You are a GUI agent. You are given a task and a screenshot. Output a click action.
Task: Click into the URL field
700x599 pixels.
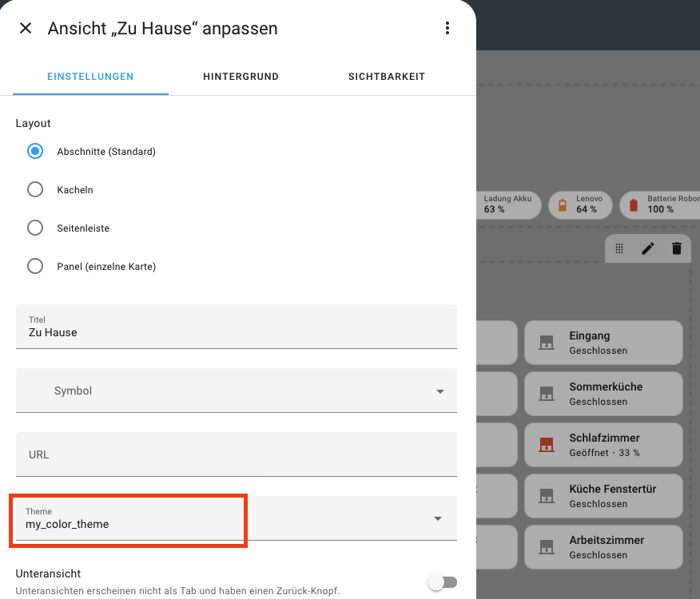[237, 454]
